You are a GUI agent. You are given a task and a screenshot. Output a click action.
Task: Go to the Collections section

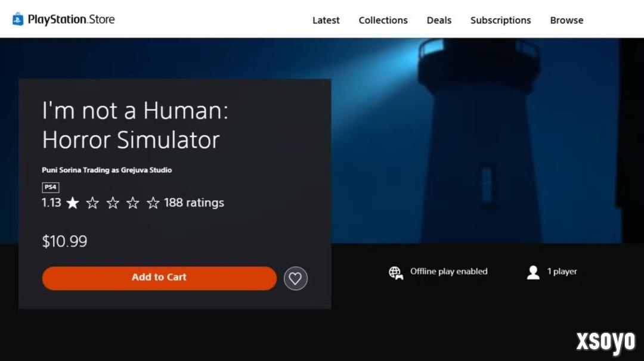383,20
